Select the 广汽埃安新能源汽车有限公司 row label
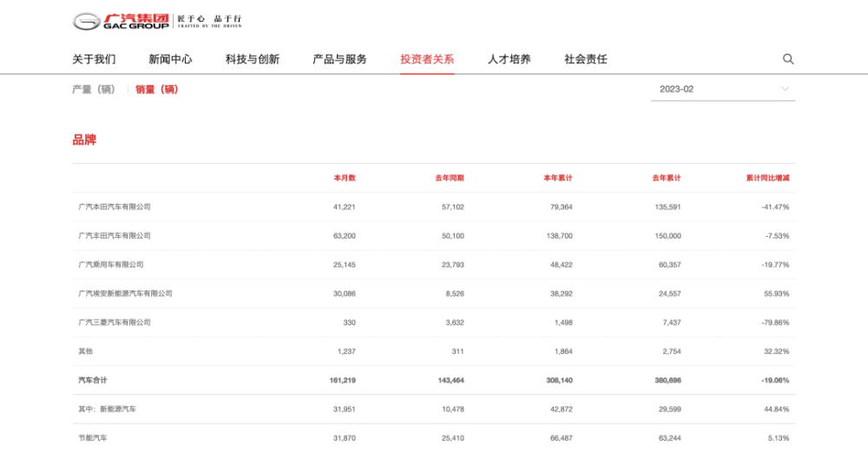Viewport: 868px width, 452px height. [125, 293]
